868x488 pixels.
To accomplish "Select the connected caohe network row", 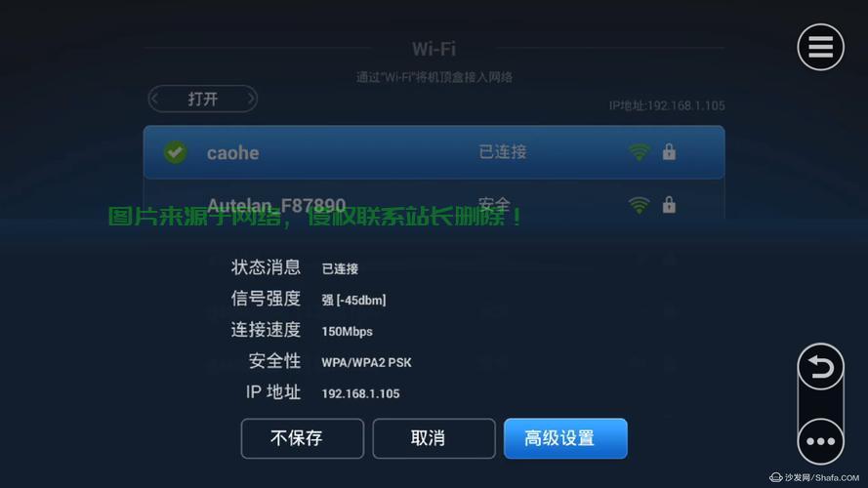I will (x=434, y=152).
